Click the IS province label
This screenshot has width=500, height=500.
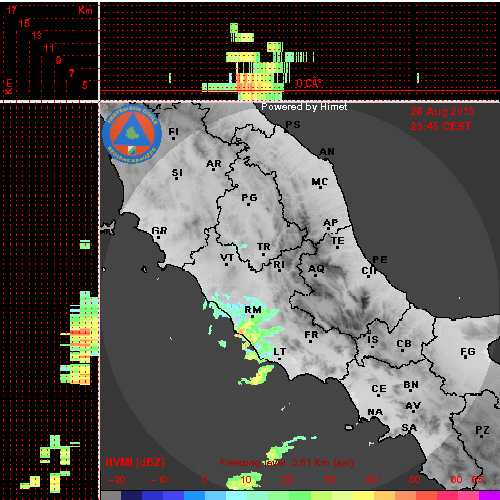373,339
